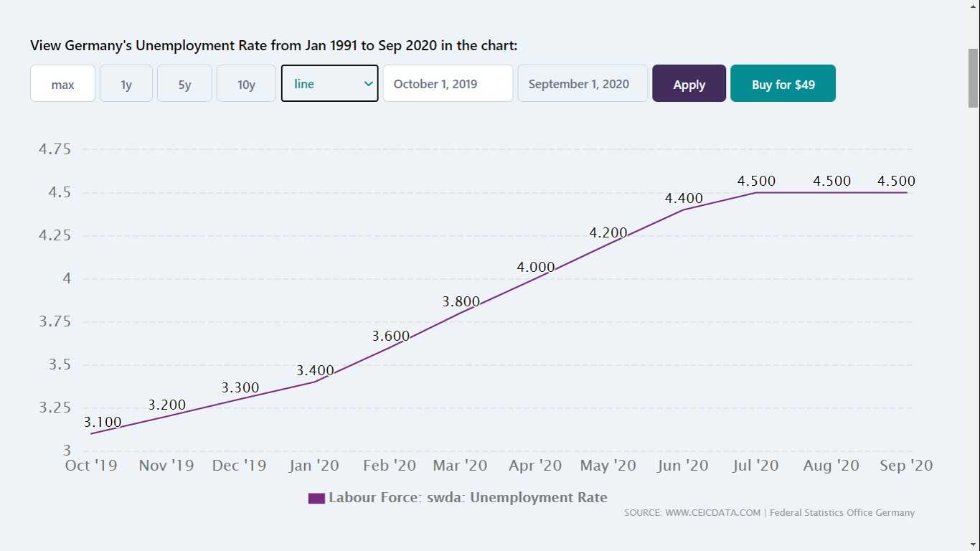The width and height of the screenshot is (980, 551).
Task: Choose the 1y range button
Action: (x=126, y=83)
